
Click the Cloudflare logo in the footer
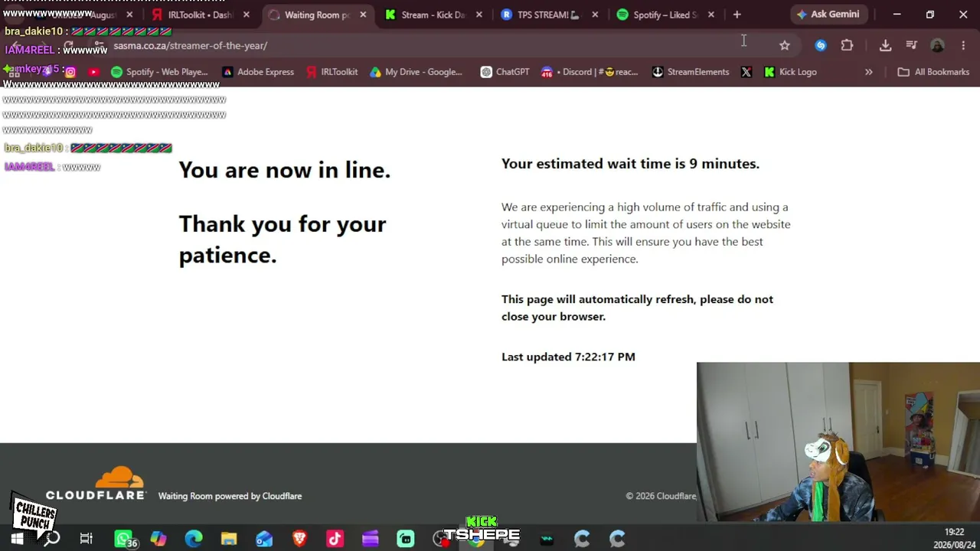tap(96, 484)
